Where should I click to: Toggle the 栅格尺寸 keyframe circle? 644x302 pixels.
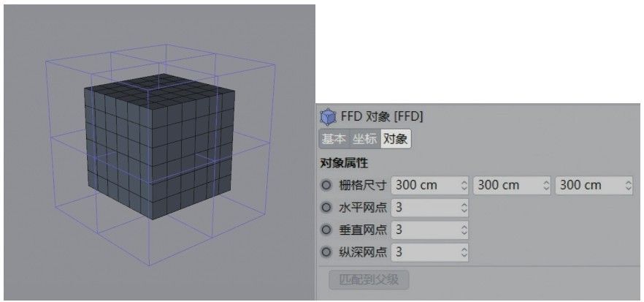pyautogui.click(x=326, y=186)
